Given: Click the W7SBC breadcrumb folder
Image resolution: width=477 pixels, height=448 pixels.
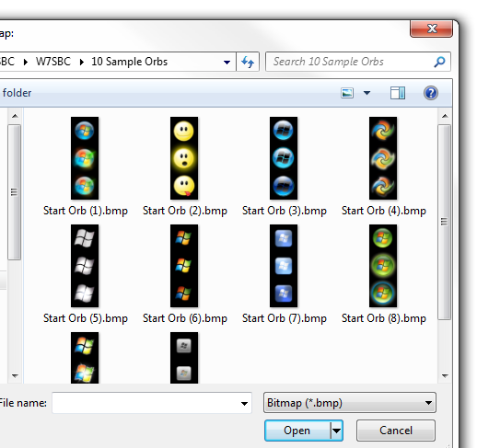Looking at the screenshot, I should (x=53, y=62).
